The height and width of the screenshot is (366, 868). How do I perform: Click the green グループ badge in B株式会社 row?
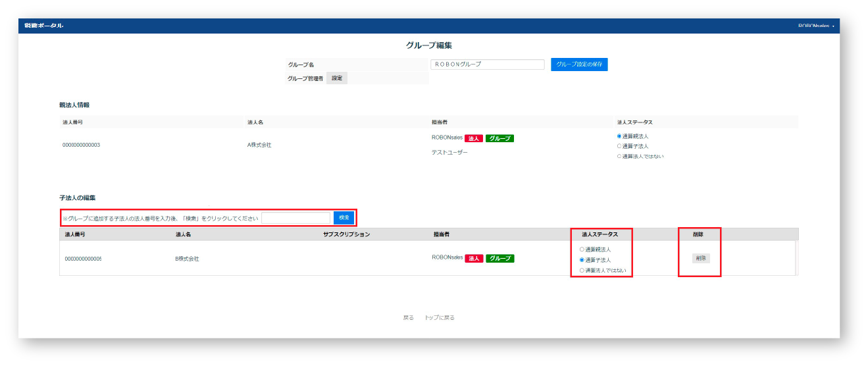(x=500, y=259)
